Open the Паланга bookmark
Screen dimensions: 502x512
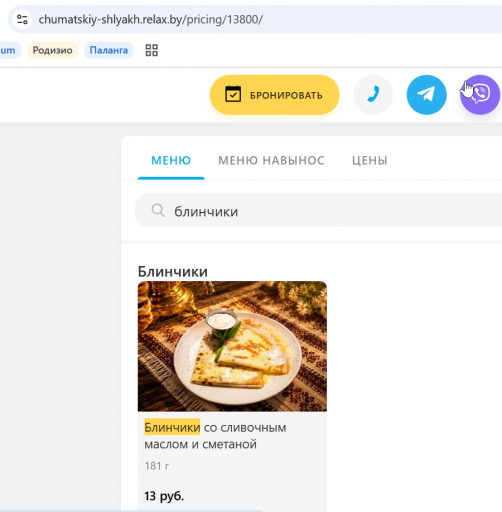pos(109,50)
